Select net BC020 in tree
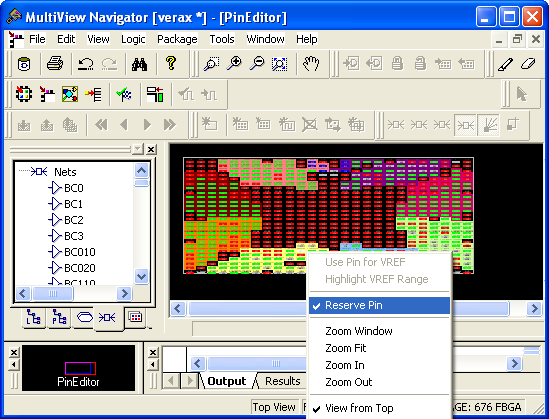 point(80,268)
